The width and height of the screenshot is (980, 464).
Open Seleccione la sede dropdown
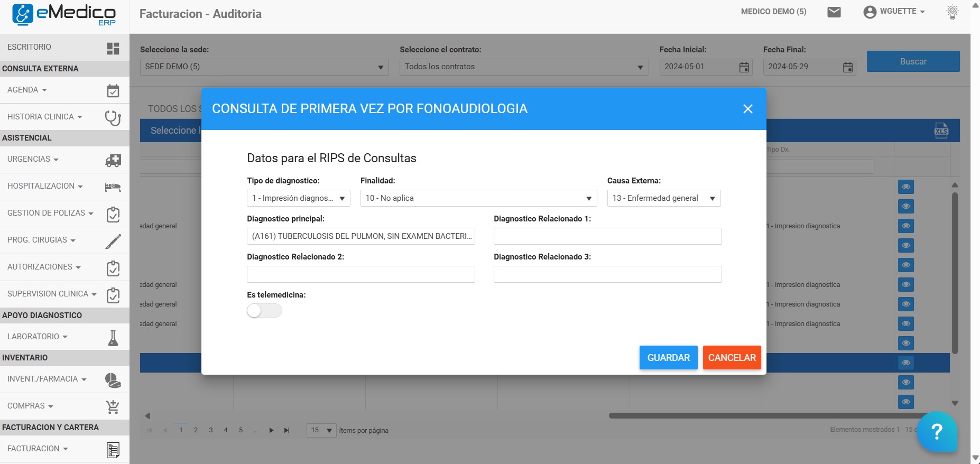coord(264,67)
